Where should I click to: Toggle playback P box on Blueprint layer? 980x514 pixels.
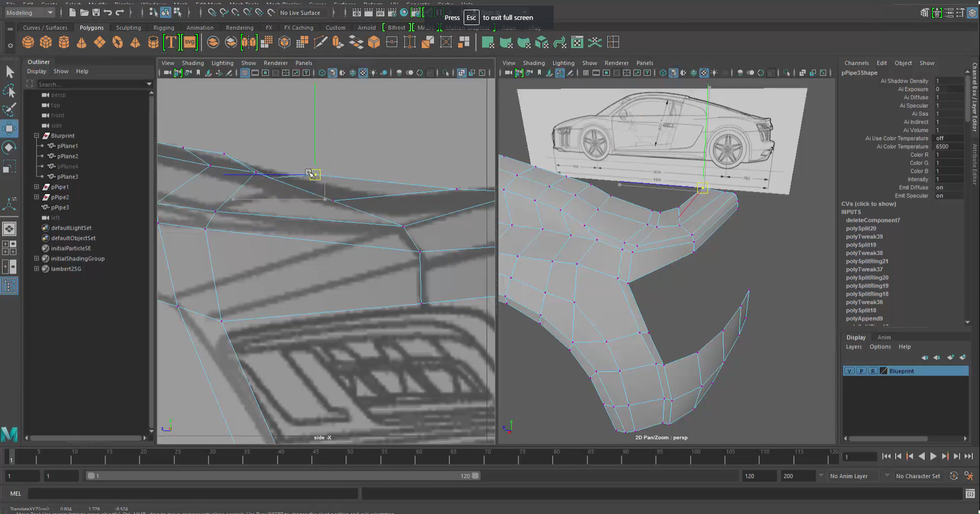[x=861, y=371]
